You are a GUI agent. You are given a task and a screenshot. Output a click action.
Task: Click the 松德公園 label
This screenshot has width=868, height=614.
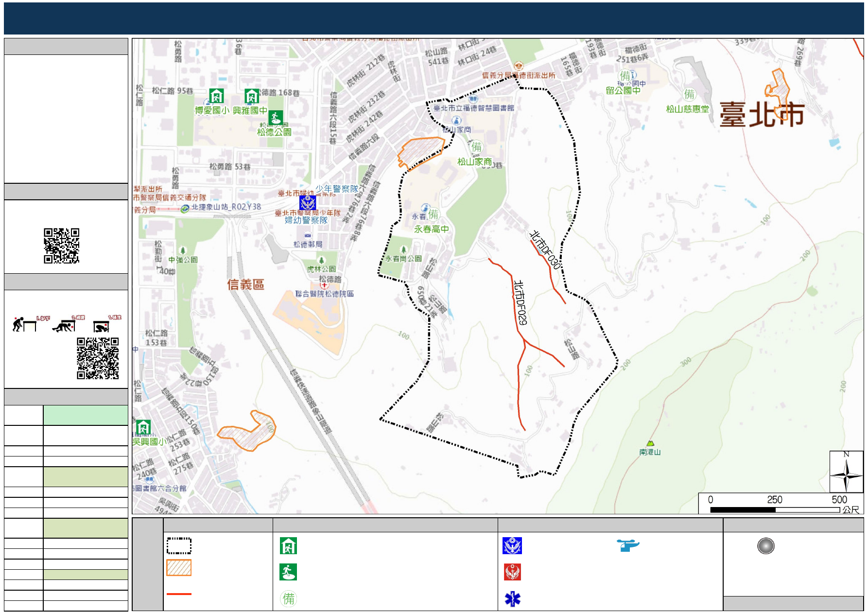(x=274, y=132)
